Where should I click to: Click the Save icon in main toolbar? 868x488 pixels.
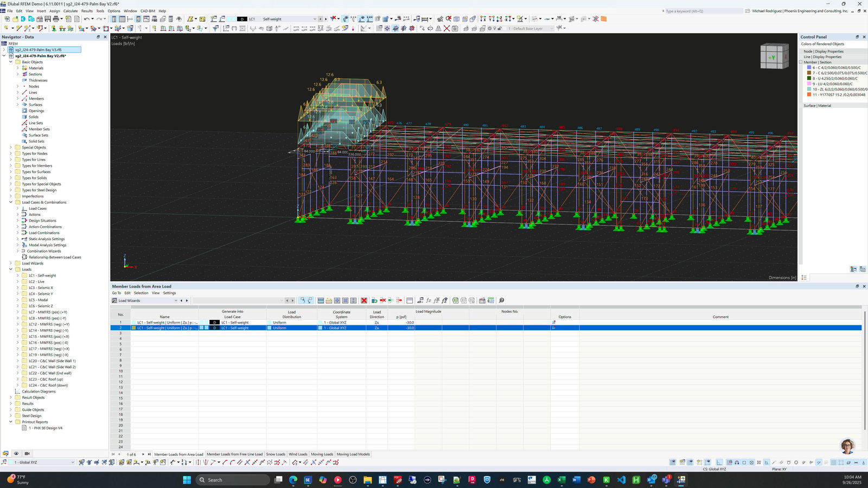tap(48, 19)
